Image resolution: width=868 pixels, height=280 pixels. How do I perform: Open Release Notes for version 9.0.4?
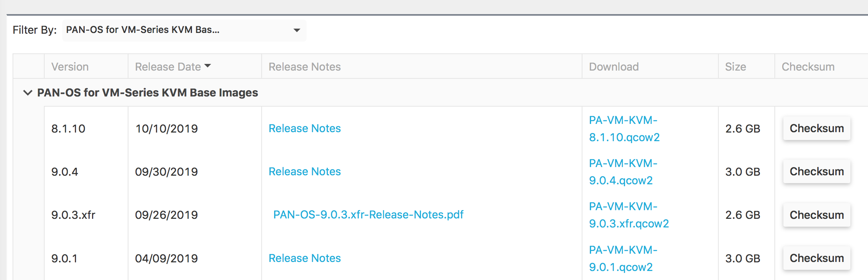(x=304, y=172)
